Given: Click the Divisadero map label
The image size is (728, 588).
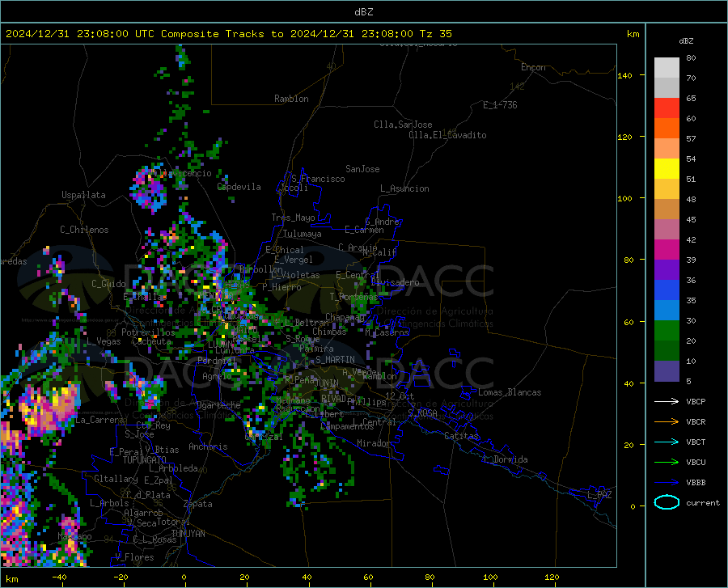Looking at the screenshot, I should 395,282.
